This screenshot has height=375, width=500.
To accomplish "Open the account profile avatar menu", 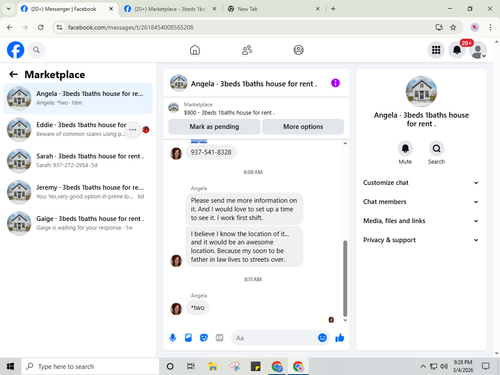I will tap(478, 50).
